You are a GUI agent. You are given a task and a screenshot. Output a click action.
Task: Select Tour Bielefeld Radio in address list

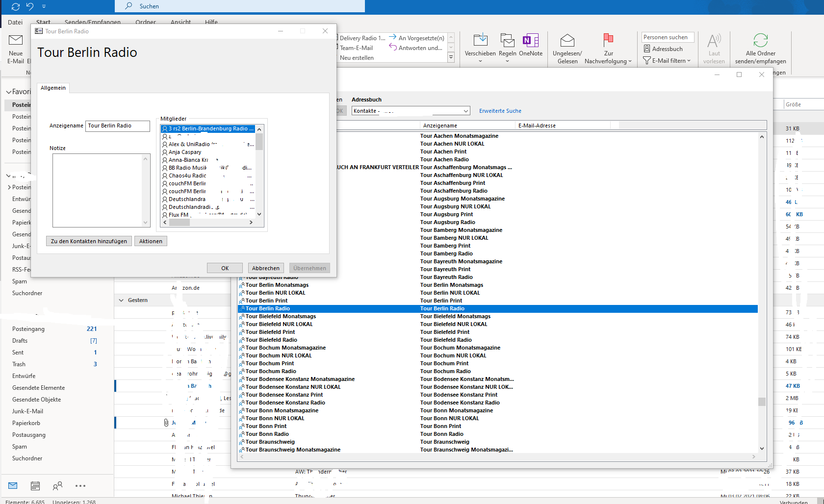[x=498, y=340]
